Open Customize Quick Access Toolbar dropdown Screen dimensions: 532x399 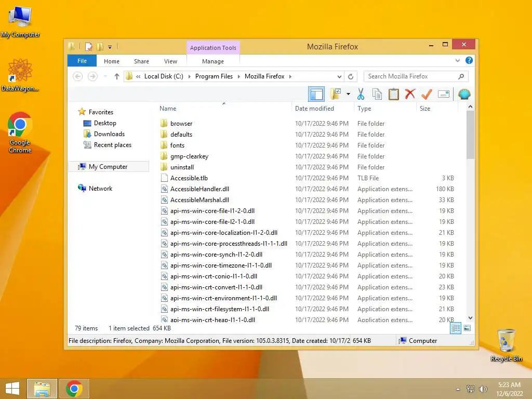[x=110, y=47]
